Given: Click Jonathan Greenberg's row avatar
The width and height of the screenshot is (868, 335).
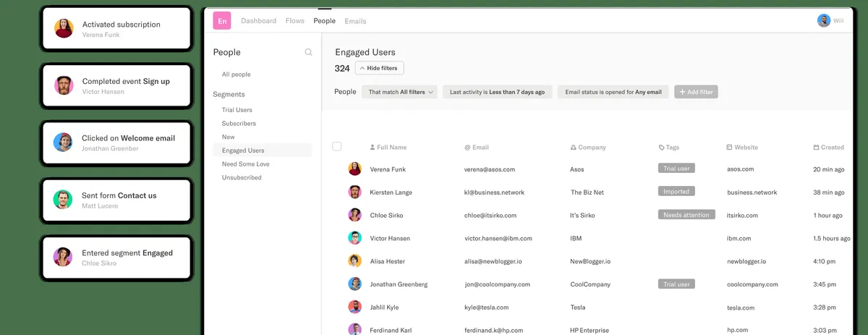Looking at the screenshot, I should pyautogui.click(x=354, y=284).
